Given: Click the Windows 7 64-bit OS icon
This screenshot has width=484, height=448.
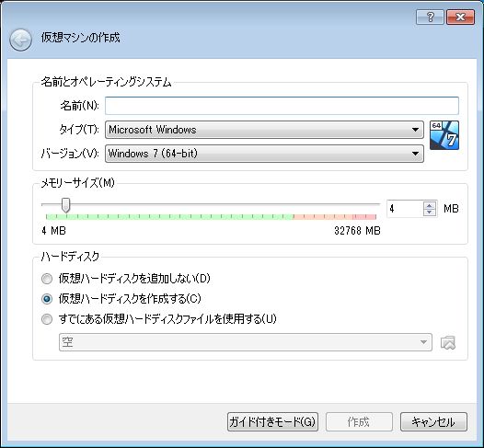Looking at the screenshot, I should click(444, 135).
